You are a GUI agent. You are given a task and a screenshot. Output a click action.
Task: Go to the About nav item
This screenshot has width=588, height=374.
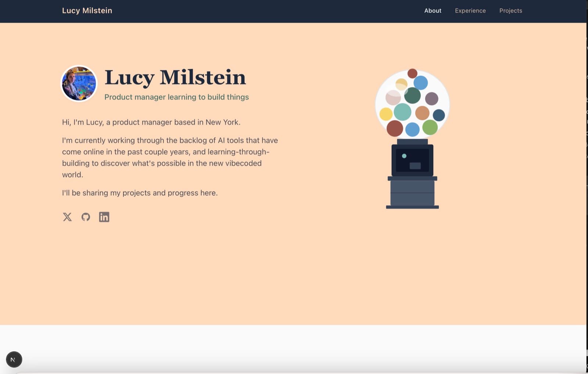pyautogui.click(x=433, y=11)
